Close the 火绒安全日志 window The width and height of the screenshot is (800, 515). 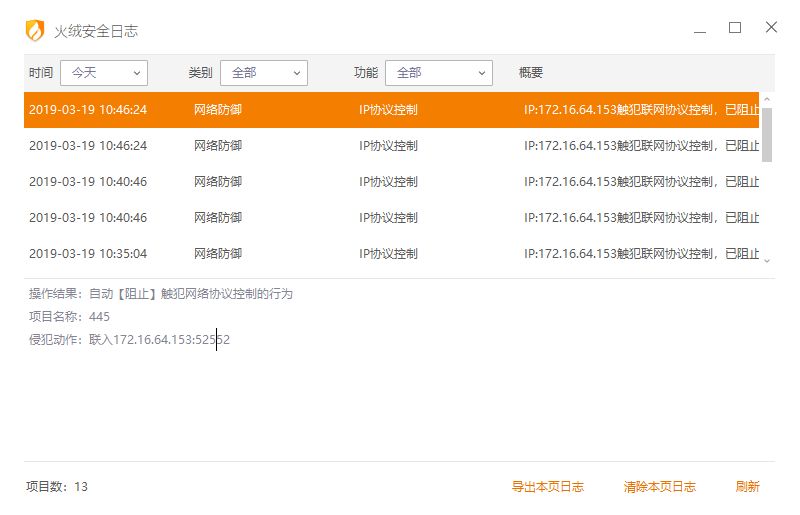[771, 28]
